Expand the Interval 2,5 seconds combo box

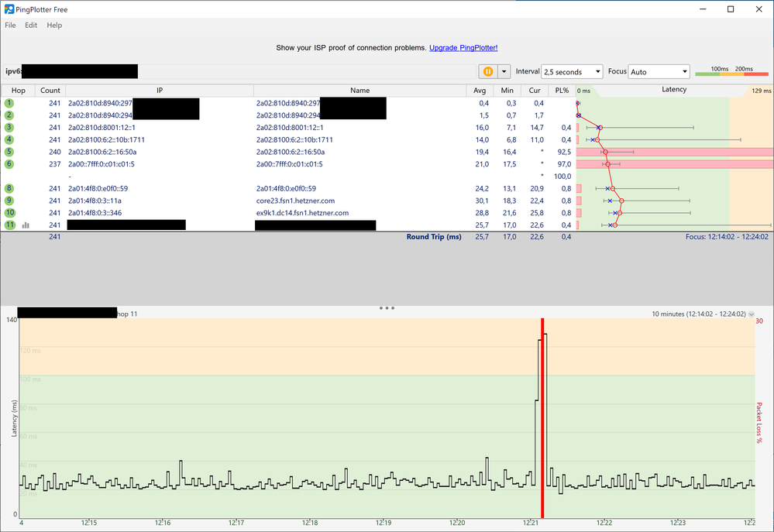point(572,71)
